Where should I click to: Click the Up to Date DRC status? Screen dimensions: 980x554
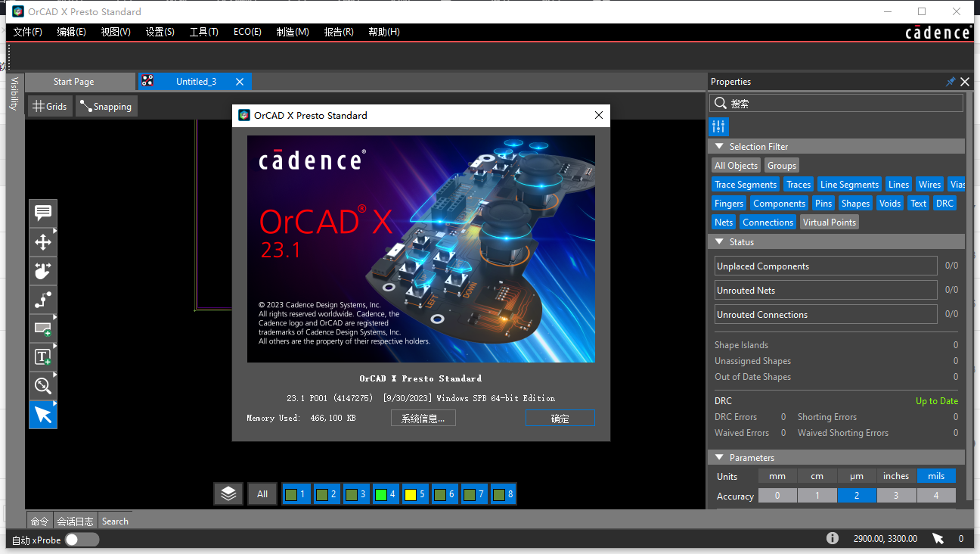pyautogui.click(x=937, y=401)
